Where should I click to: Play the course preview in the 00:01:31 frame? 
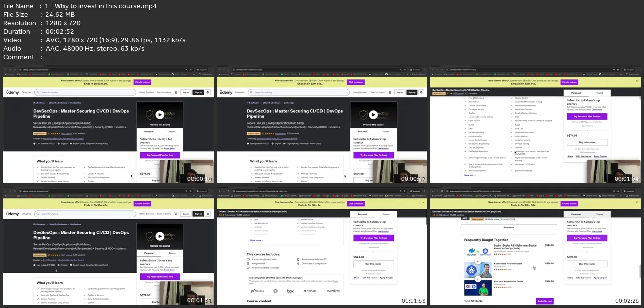(160, 236)
